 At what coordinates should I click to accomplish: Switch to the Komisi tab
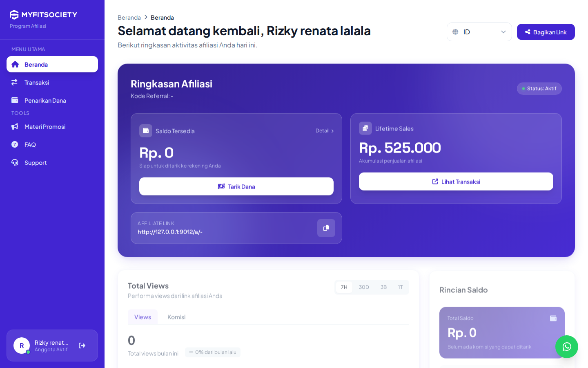point(176,317)
